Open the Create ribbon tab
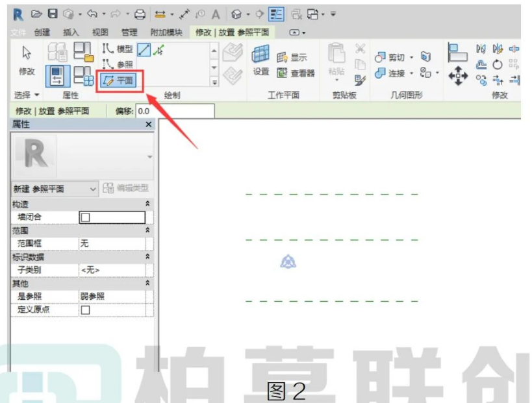 tap(42, 32)
